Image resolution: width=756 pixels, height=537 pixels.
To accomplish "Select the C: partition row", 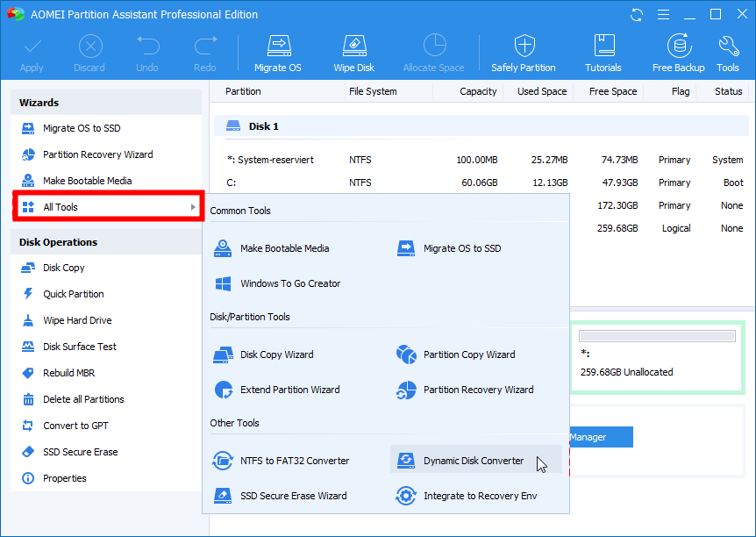I will tap(484, 183).
